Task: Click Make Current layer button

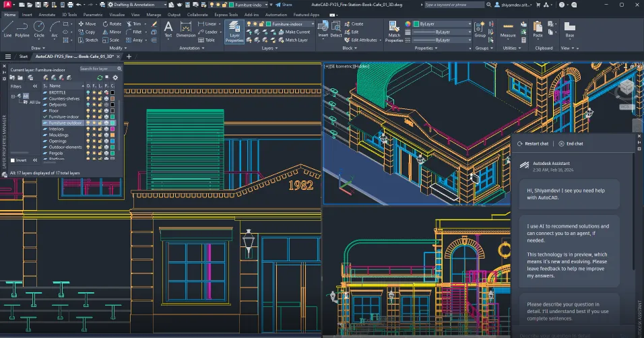Action: tap(294, 32)
